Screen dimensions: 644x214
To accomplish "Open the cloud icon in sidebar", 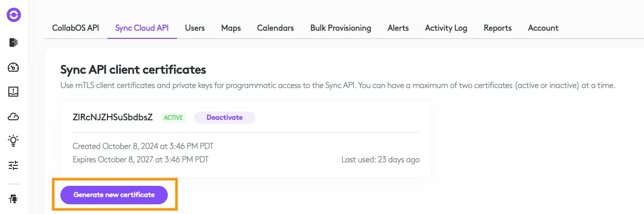I will [14, 117].
